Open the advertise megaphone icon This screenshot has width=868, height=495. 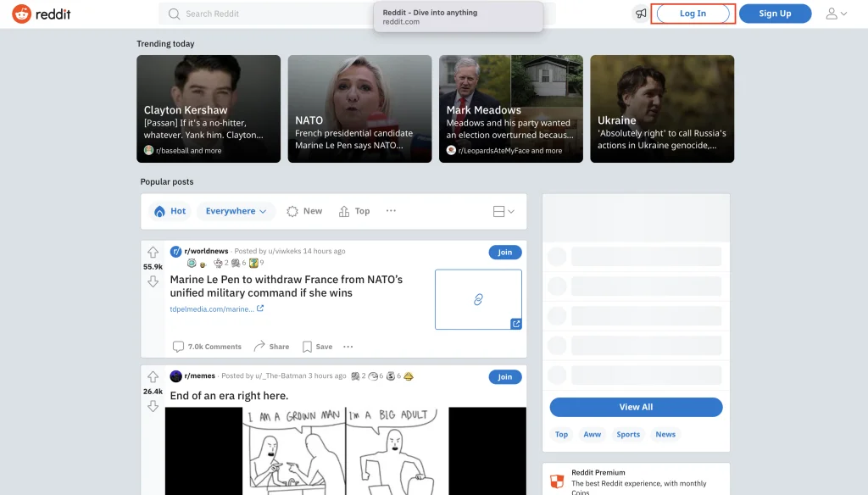tap(641, 14)
